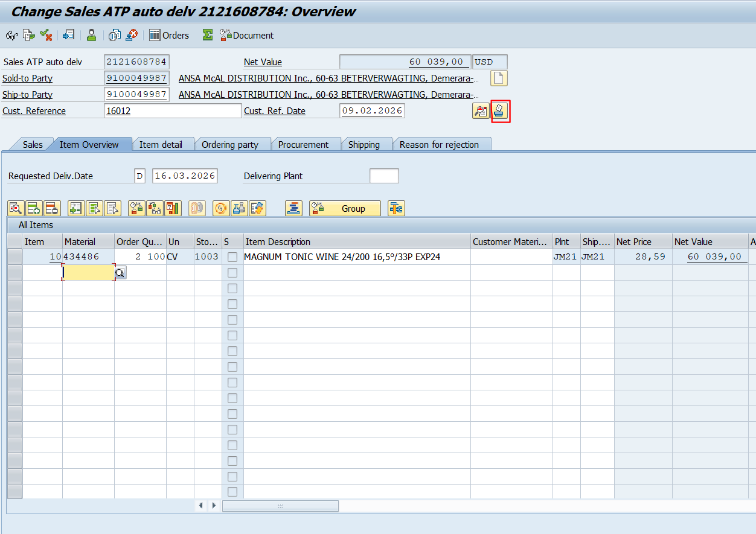756x534 pixels.
Task: Click the Document availability button
Action: 246,36
